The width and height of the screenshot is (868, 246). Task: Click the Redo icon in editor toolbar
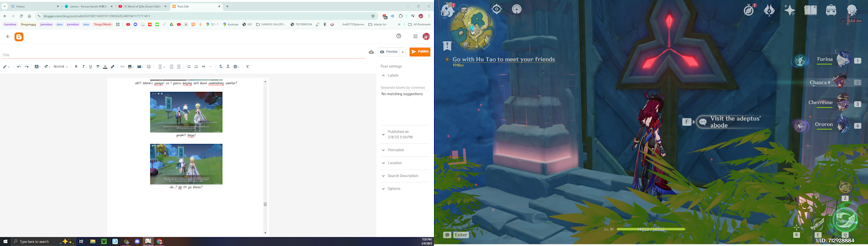coord(26,67)
